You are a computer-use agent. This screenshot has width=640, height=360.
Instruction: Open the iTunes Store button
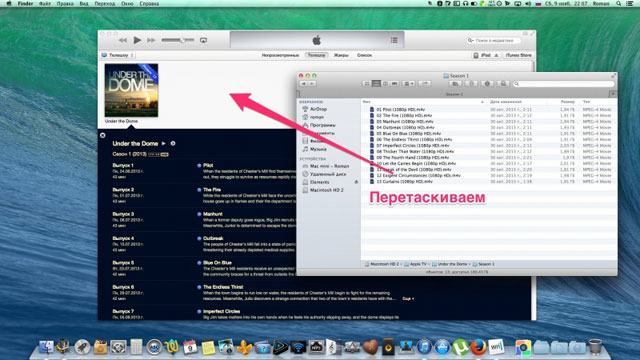pyautogui.click(x=518, y=55)
